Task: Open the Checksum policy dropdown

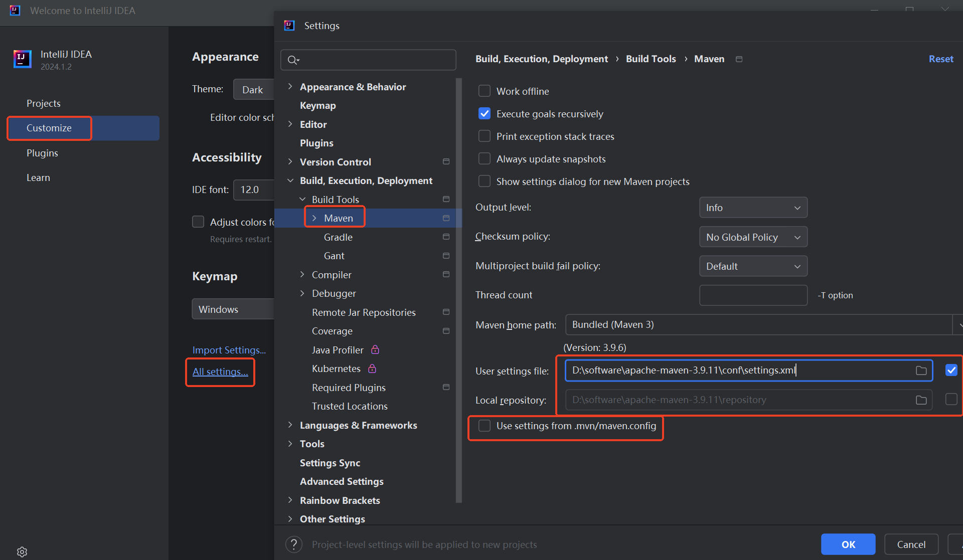Action: coord(753,237)
